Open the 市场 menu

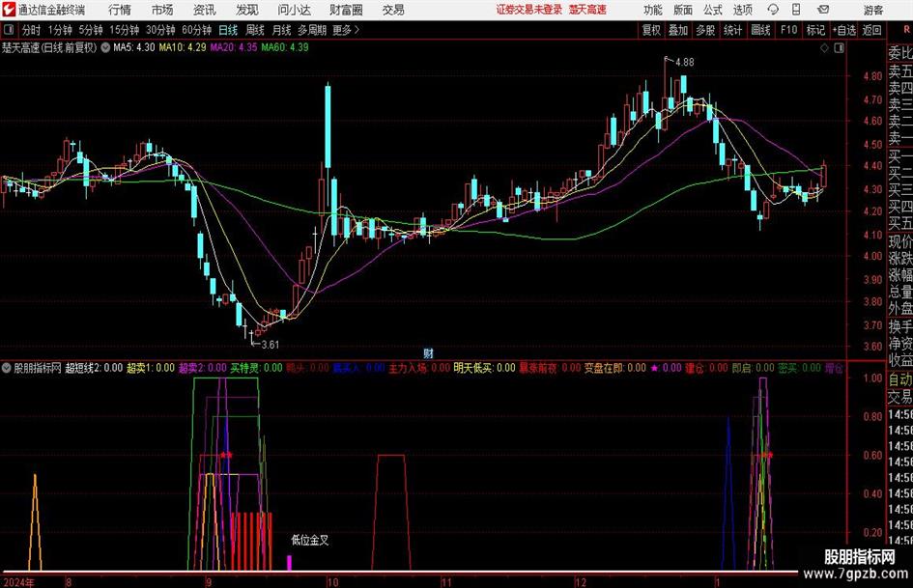coord(162,10)
